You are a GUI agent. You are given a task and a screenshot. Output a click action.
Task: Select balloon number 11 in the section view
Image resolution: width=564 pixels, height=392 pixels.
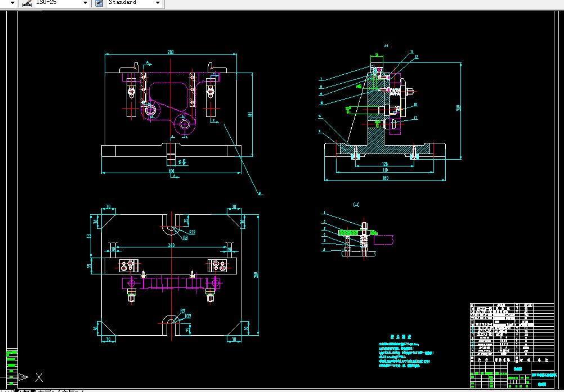(x=412, y=52)
